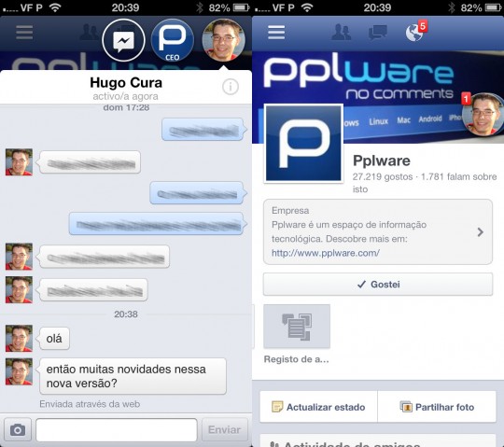Open friend requests icon in right toolbar
This screenshot has width=504, height=447.
tap(341, 32)
